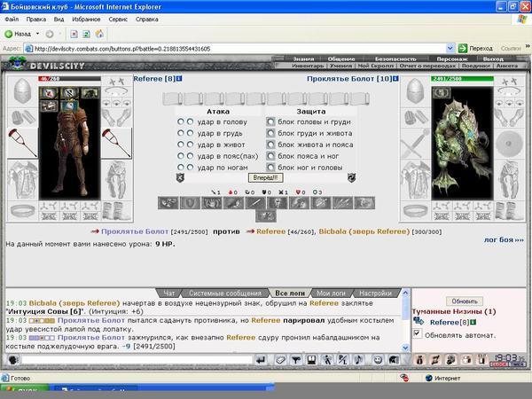Click the knight helmet icon in chat bar

[393, 360]
